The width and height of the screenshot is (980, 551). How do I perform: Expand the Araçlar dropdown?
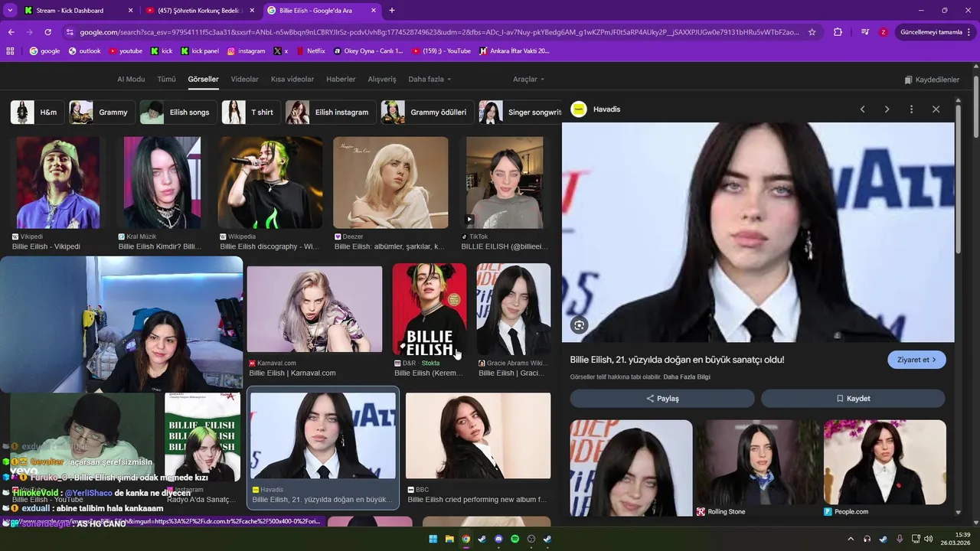coord(528,80)
